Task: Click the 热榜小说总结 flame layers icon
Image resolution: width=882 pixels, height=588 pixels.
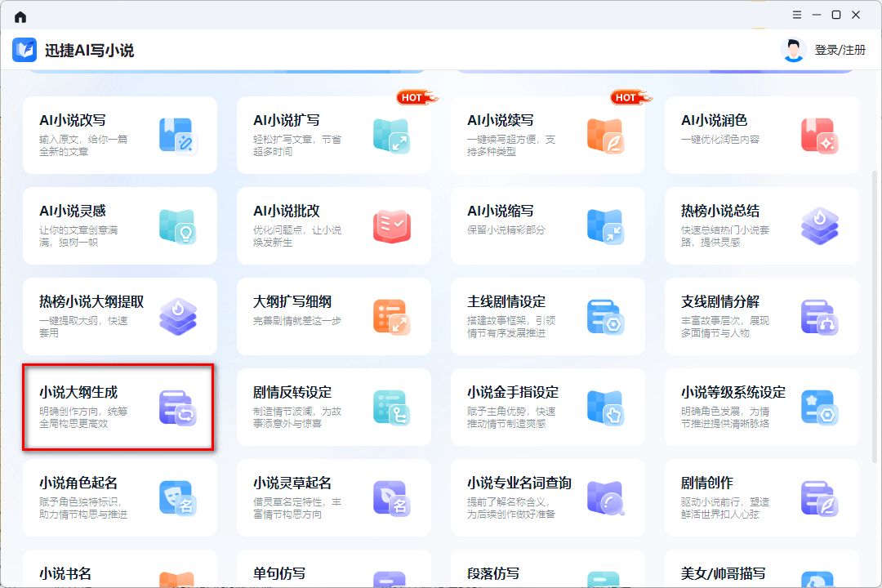Action: 820,225
